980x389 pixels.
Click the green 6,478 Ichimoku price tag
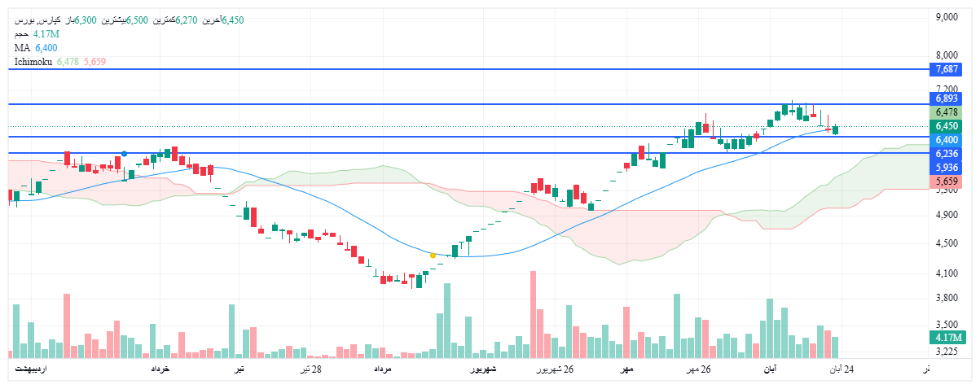tap(946, 112)
